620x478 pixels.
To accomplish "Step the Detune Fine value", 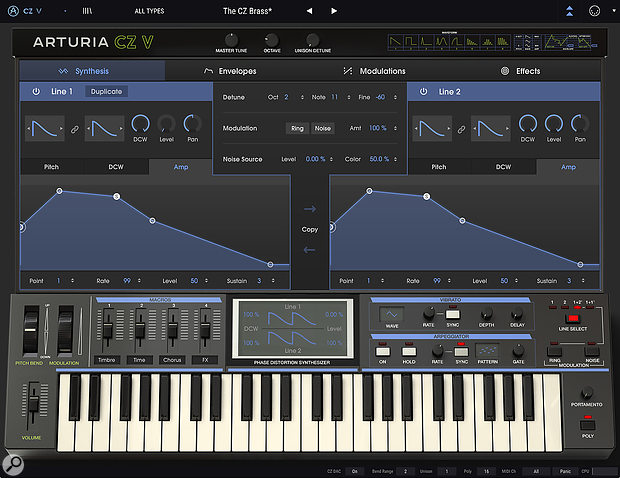I will [395, 97].
